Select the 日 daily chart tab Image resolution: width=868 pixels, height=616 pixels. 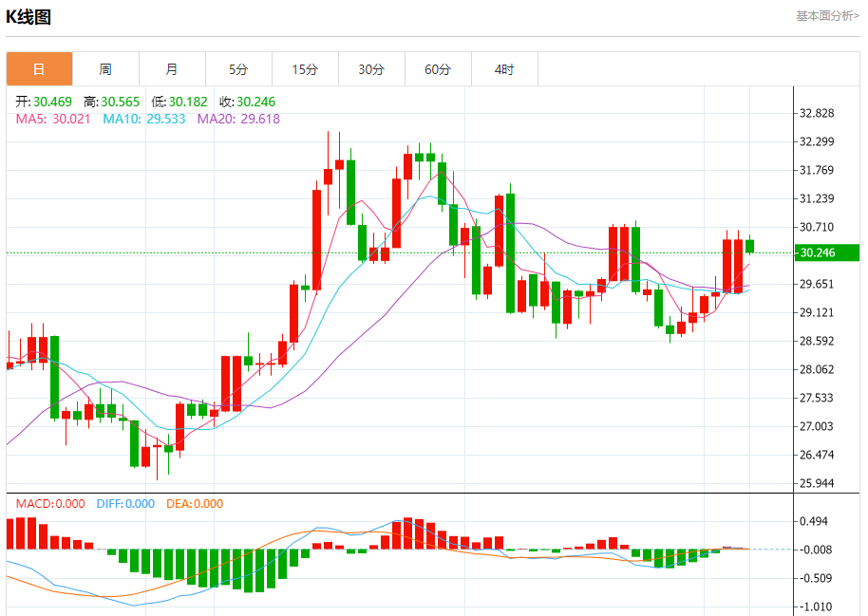[x=39, y=69]
